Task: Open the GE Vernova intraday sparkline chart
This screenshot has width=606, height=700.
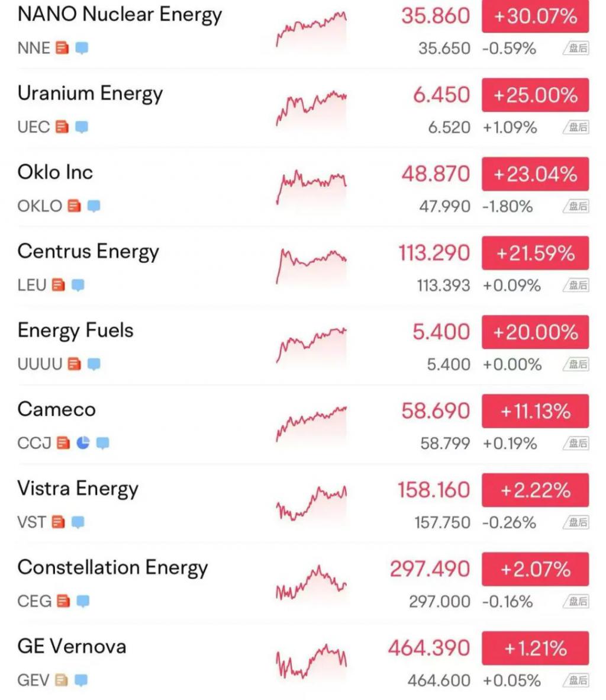Action: pos(311,661)
